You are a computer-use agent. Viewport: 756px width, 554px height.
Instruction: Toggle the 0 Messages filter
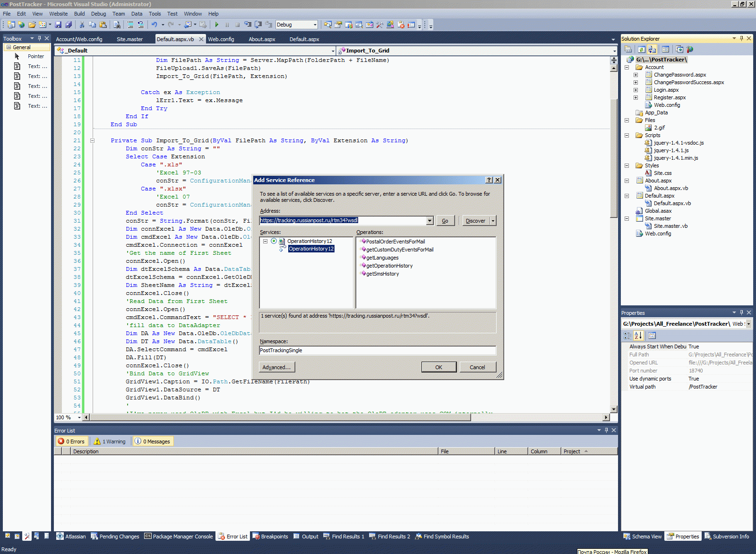pyautogui.click(x=153, y=441)
